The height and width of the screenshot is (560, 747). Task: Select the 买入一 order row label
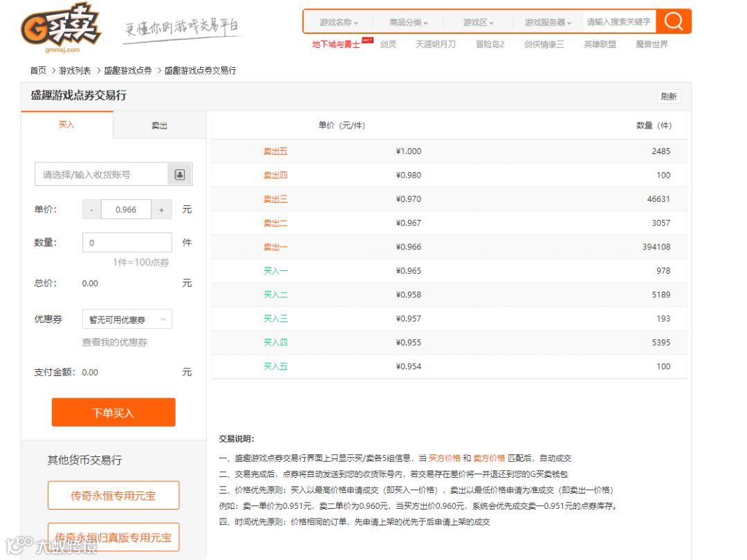(275, 270)
